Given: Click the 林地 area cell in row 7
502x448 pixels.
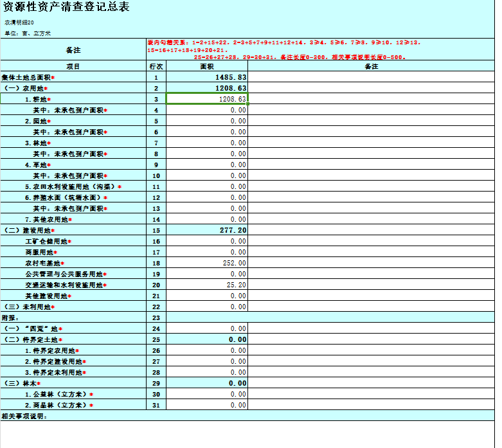Looking at the screenshot, I should (x=207, y=143).
